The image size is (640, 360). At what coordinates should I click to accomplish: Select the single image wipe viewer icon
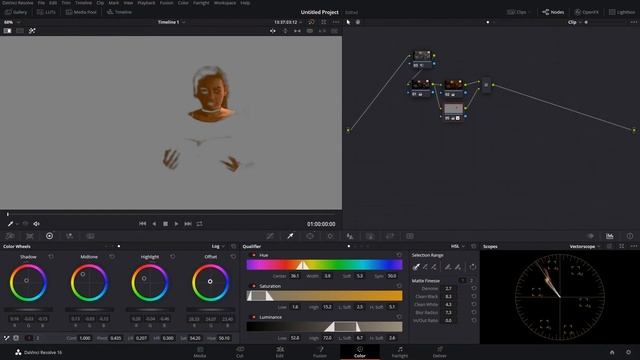coord(7,31)
